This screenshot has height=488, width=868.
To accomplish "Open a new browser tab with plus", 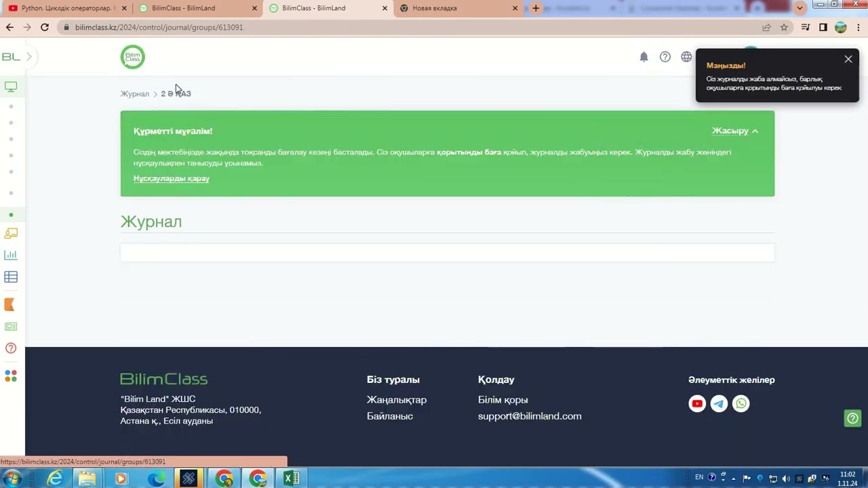I will (x=536, y=8).
